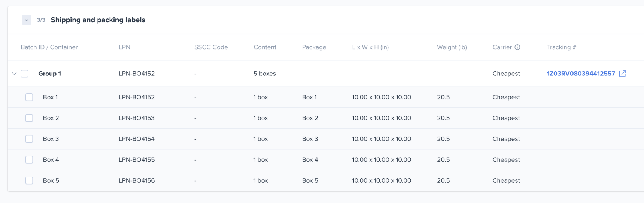
Task: Click the LPN column header
Action: point(124,47)
